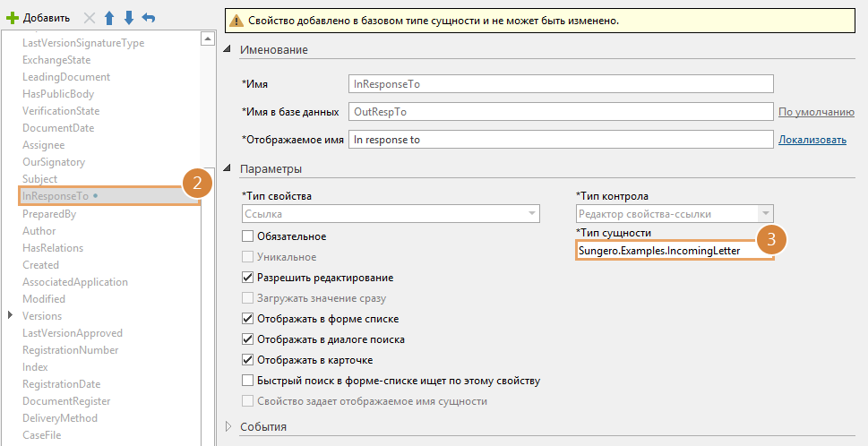This screenshot has height=446, width=868.
Task: Click the Тип сущности input field
Action: [x=672, y=251]
